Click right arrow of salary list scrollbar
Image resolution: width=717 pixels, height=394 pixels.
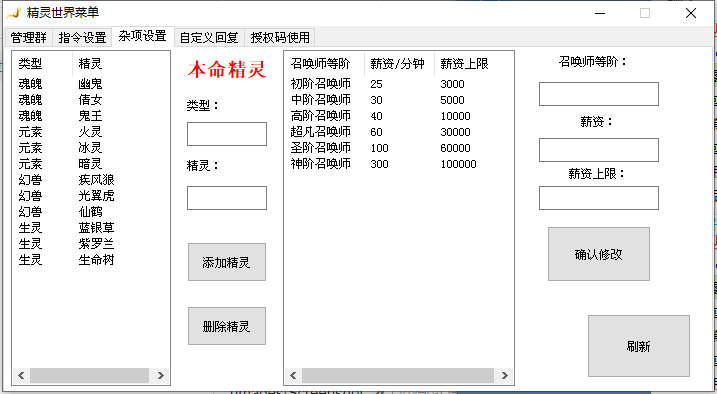[504, 375]
